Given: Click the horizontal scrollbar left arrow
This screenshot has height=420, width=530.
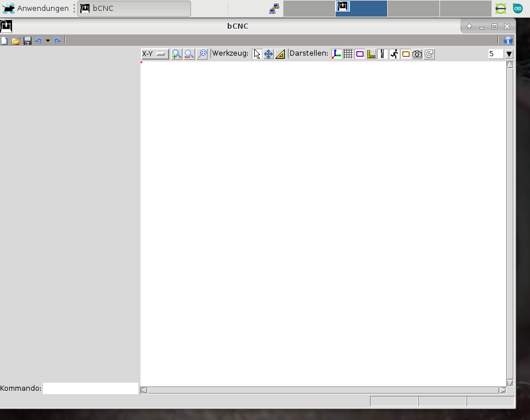Looking at the screenshot, I should pos(143,390).
